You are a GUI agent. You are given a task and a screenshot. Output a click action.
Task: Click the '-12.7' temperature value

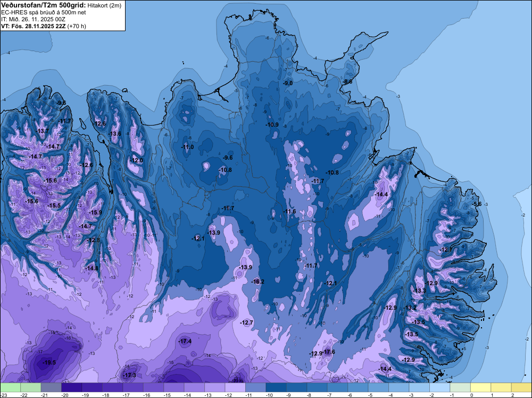pyautogui.click(x=246, y=322)
